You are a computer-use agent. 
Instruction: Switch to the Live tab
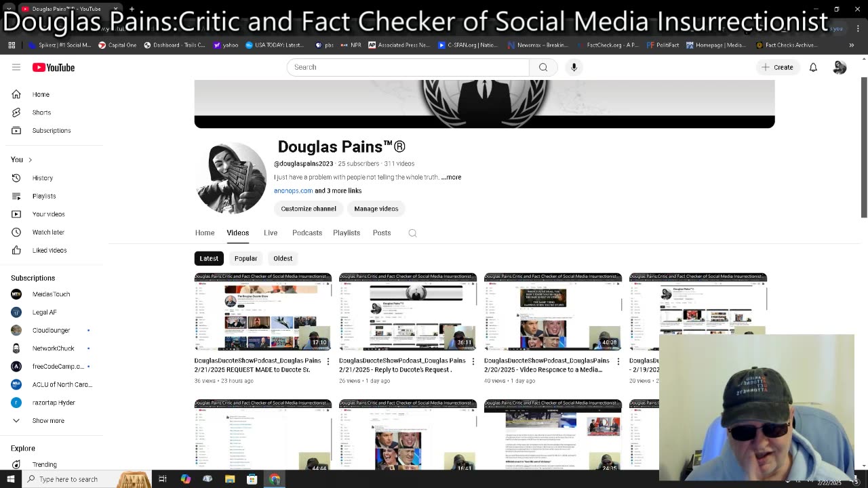[x=271, y=232]
